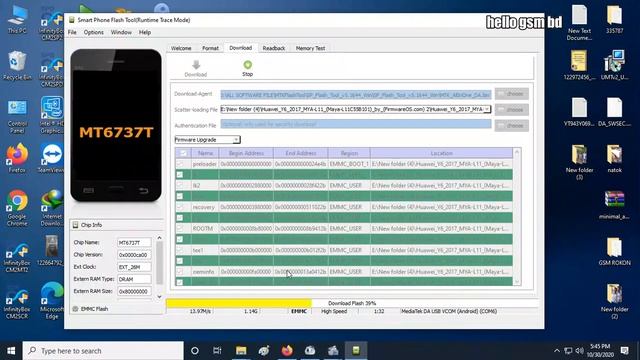
Task: Click the volume icon in system tray
Action: pos(579,351)
